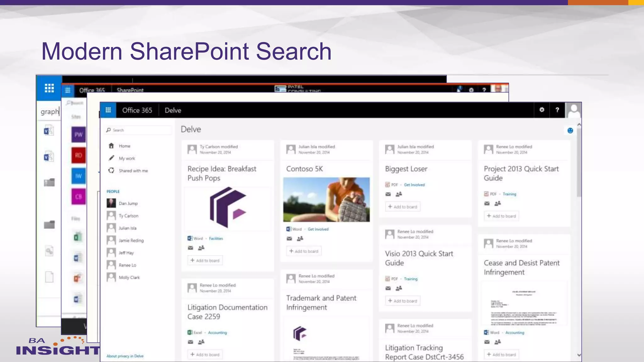644x362 pixels.
Task: Click the large blue app launcher in backmost window
Action: (x=49, y=88)
